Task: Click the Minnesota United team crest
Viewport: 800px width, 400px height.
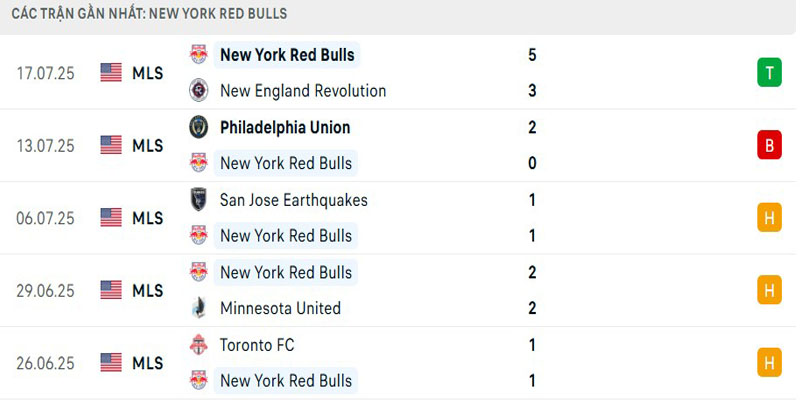Action: (198, 308)
